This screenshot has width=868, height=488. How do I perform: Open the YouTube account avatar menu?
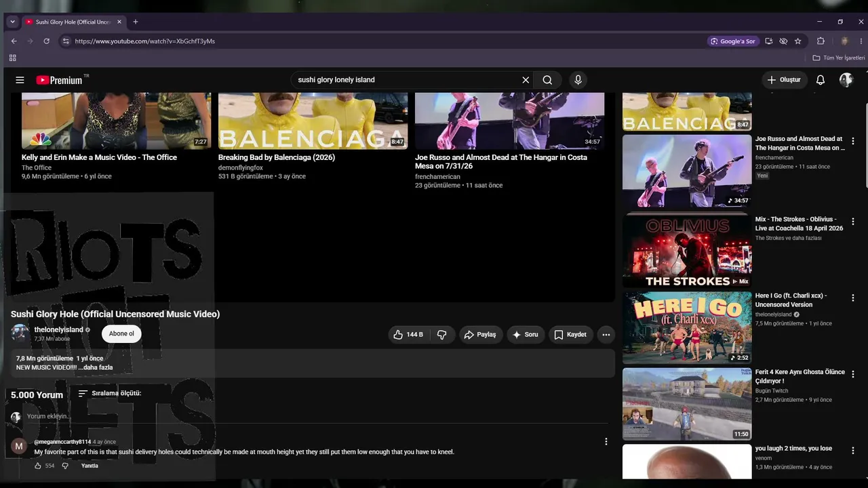pos(846,80)
